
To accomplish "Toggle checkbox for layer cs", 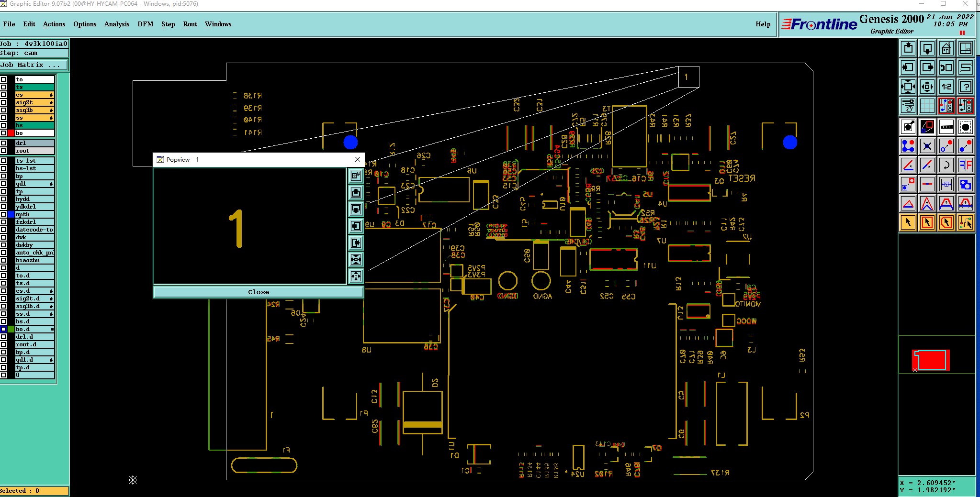I will tap(3, 95).
